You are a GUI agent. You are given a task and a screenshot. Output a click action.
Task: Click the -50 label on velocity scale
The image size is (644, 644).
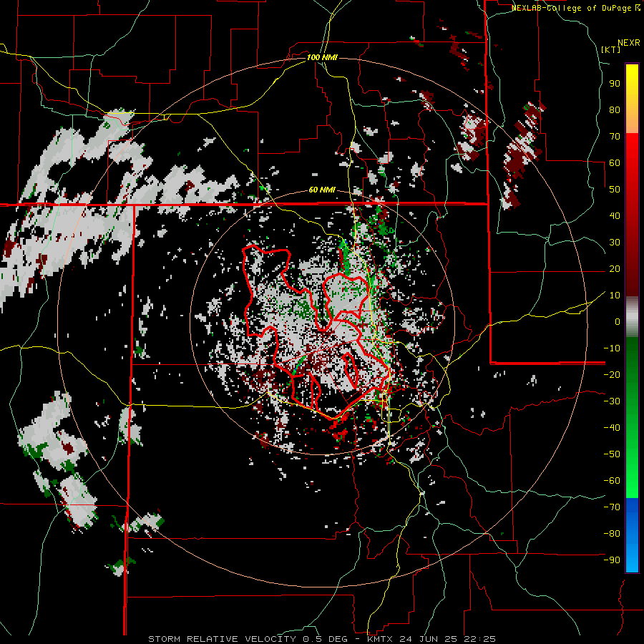tap(612, 454)
